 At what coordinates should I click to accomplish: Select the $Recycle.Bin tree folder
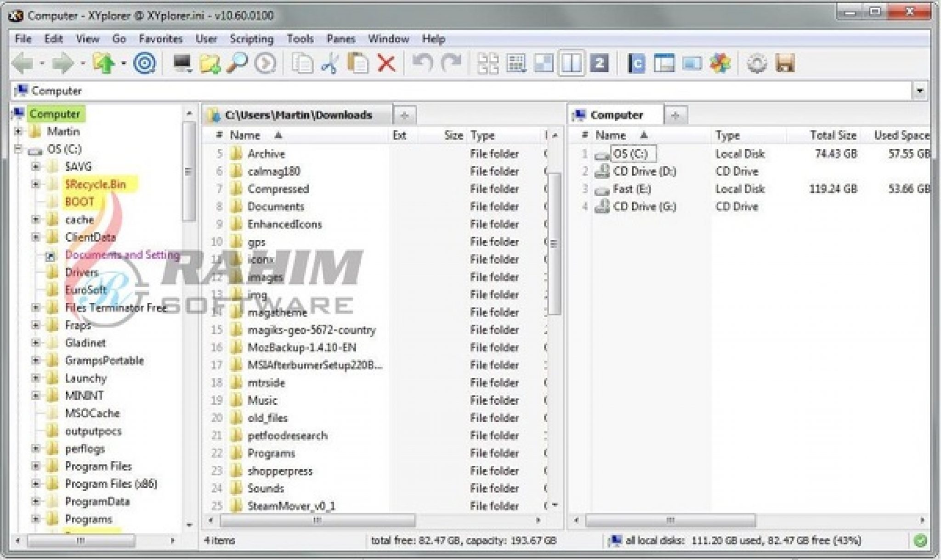95,184
